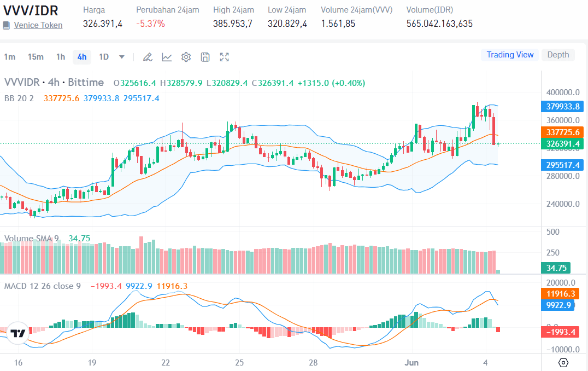The image size is (588, 371).
Task: Click the Volume 24jam(VVV) value 1.561,85
Action: 338,24
